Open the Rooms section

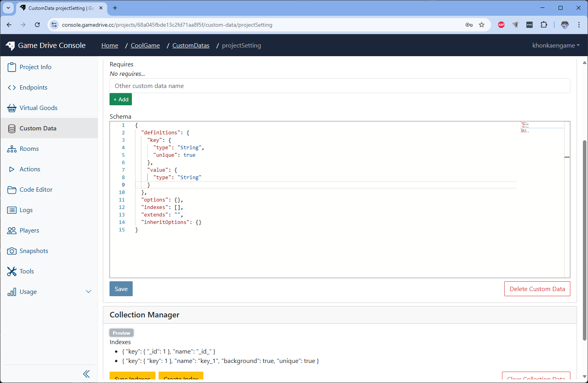29,148
